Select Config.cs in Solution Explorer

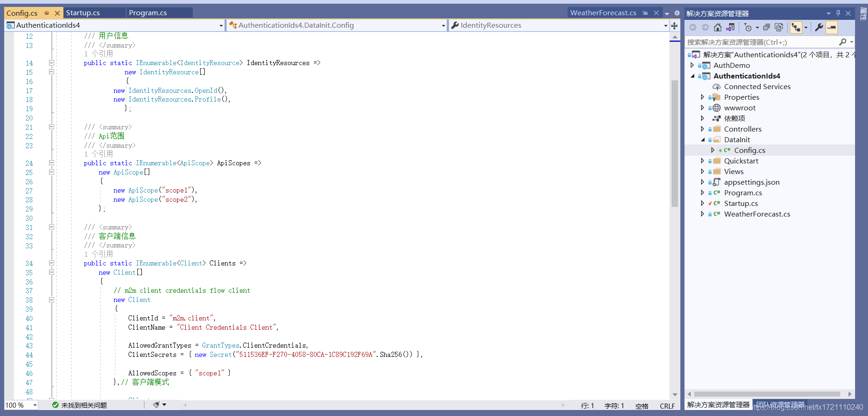(750, 151)
